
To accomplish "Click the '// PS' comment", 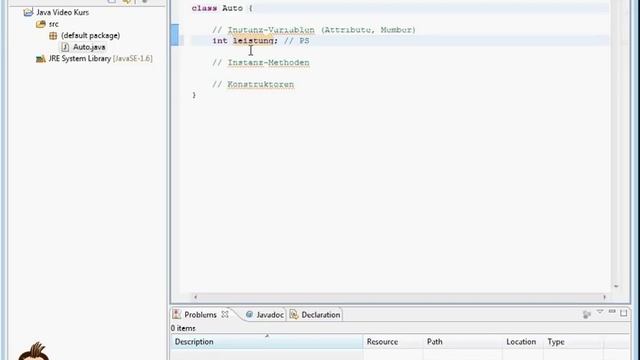I will point(297,41).
